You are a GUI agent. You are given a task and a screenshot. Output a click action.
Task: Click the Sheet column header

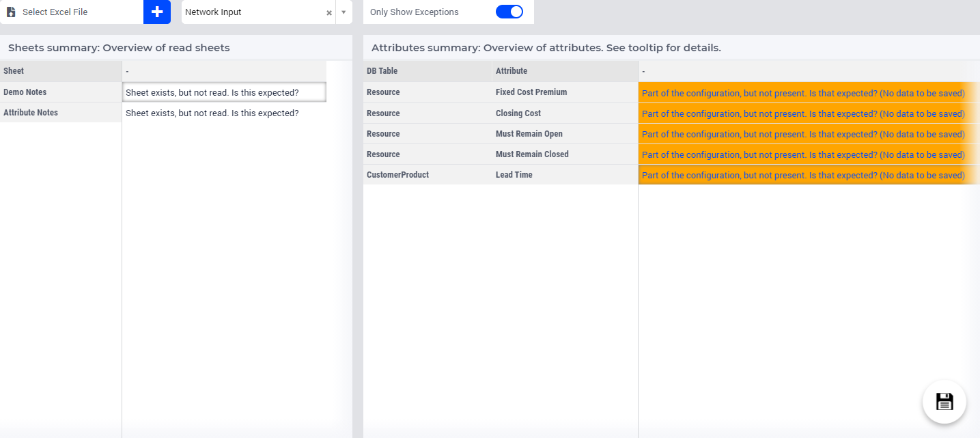(x=61, y=71)
